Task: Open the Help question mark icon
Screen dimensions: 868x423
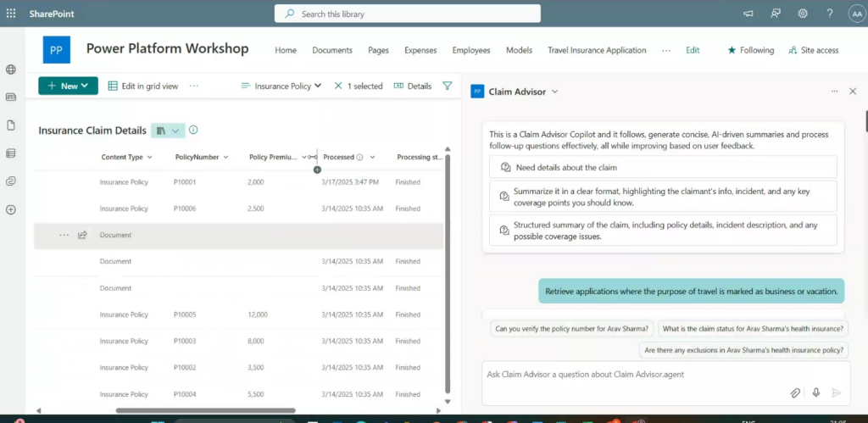Action: [829, 14]
